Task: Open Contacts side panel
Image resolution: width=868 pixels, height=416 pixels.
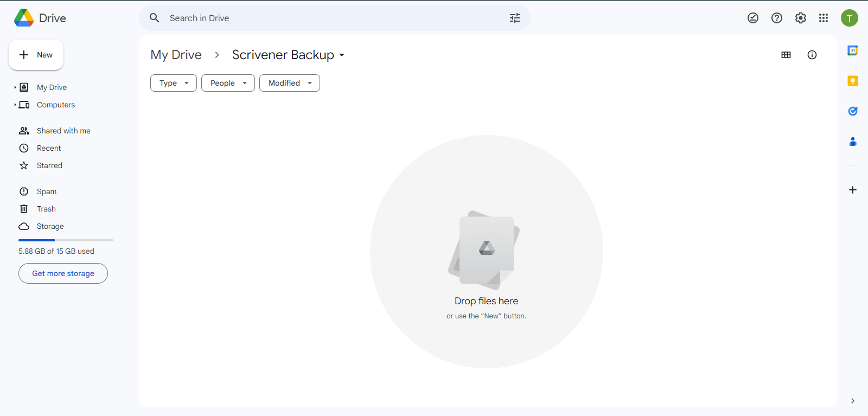Action: point(853,142)
